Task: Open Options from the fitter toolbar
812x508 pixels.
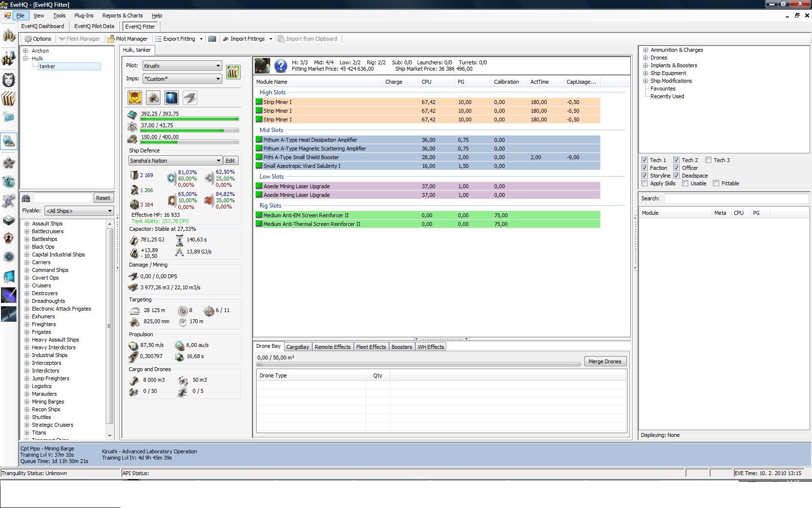Action: click(38, 39)
